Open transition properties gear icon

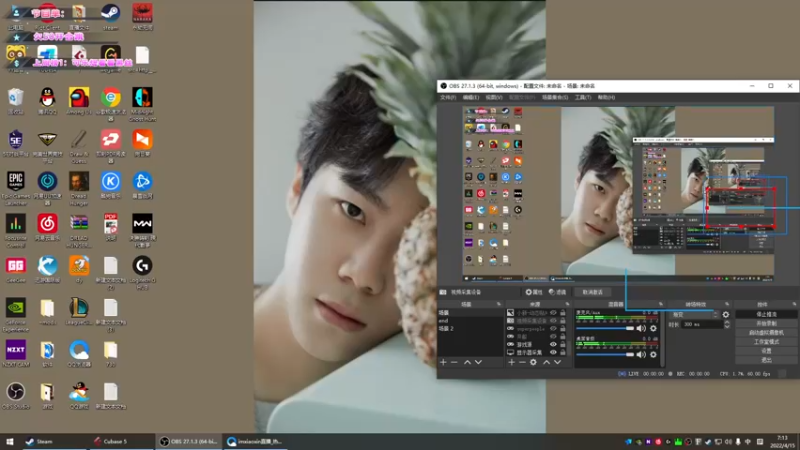(x=726, y=315)
